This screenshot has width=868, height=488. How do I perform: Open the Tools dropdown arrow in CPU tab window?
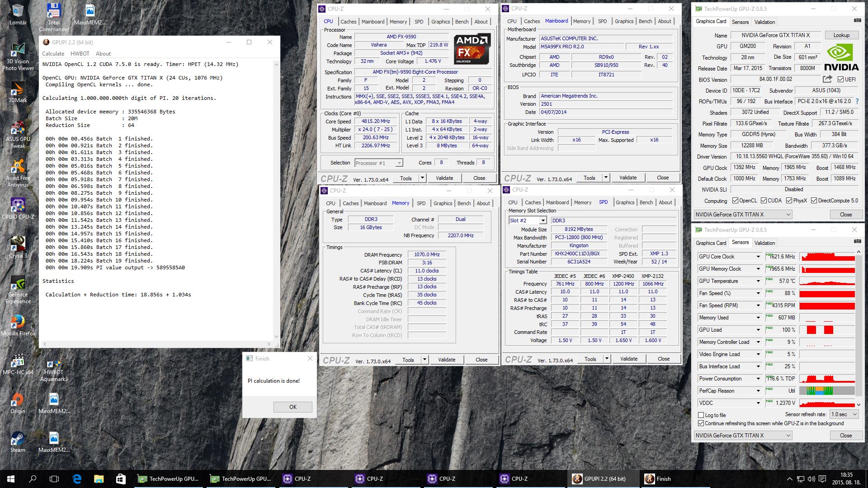422,178
